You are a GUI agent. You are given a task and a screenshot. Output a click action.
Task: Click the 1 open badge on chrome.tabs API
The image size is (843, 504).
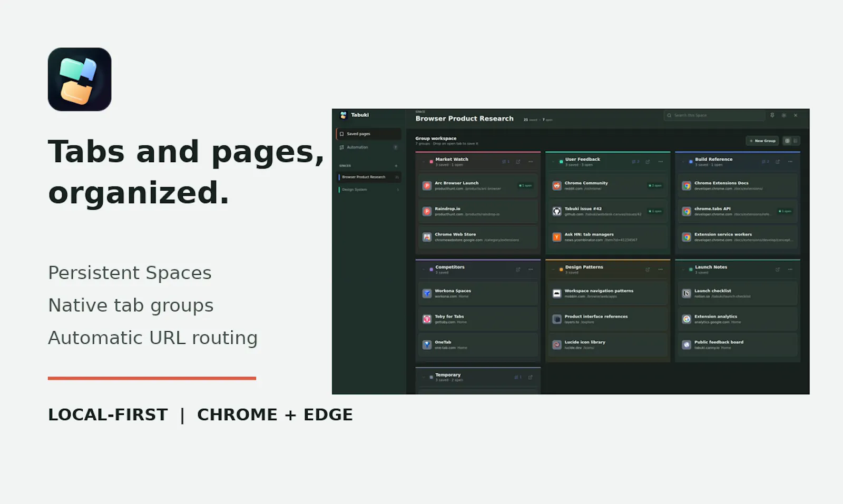[785, 211]
